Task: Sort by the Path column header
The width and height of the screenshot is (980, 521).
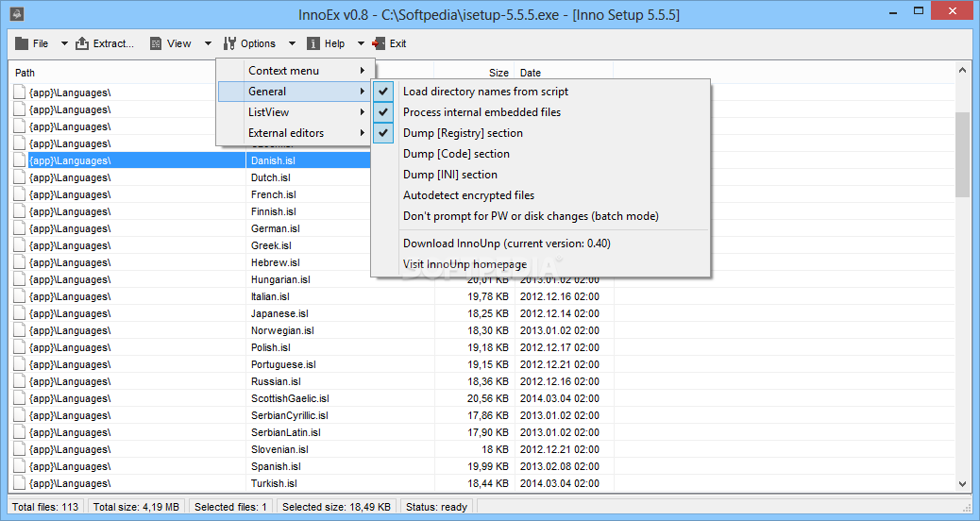Action: click(25, 73)
